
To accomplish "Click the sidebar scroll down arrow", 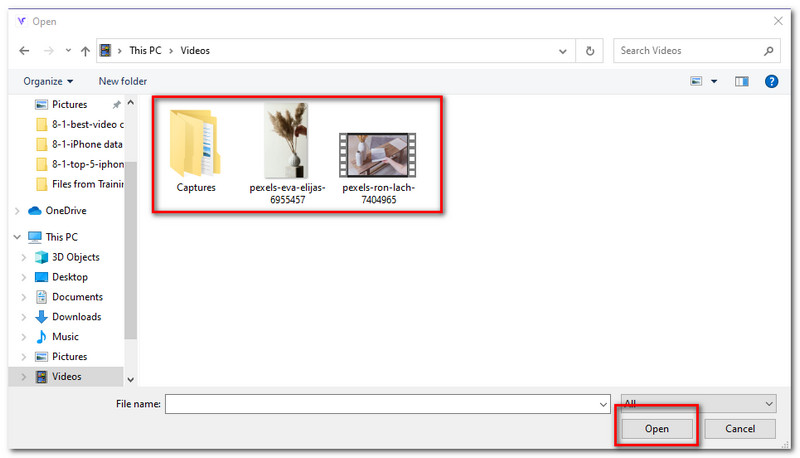I will [x=131, y=379].
